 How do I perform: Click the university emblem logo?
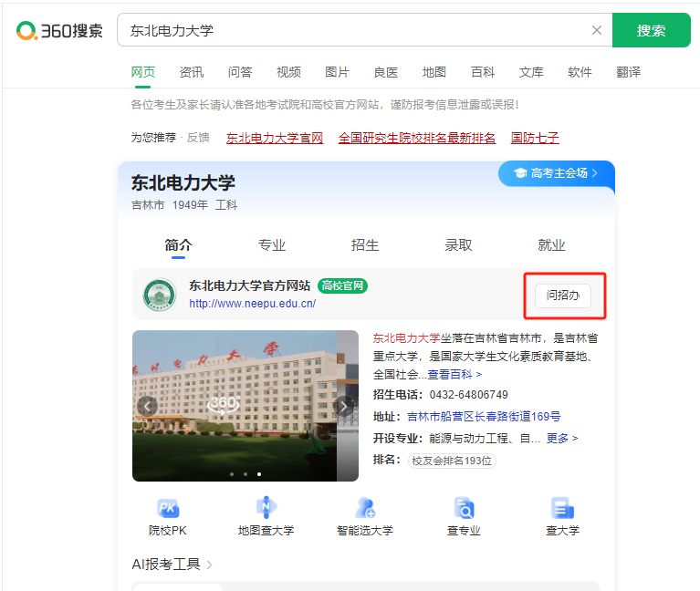click(x=159, y=295)
